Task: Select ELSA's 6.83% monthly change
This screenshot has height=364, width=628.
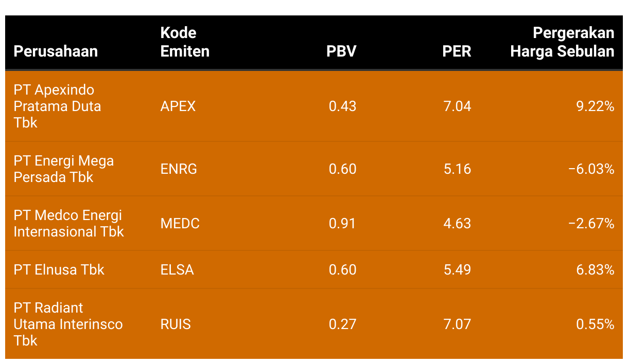Action: [596, 270]
